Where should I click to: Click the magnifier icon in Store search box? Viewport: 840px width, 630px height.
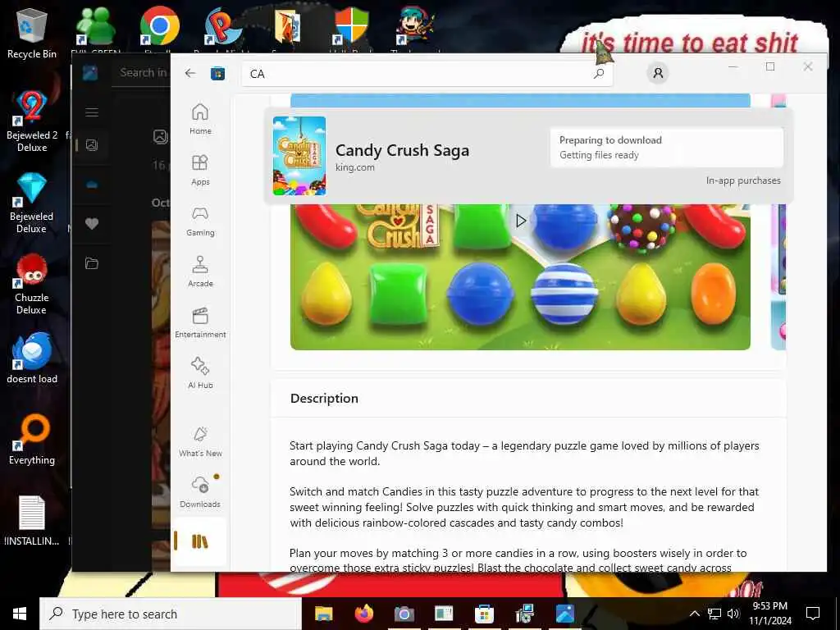pyautogui.click(x=599, y=73)
